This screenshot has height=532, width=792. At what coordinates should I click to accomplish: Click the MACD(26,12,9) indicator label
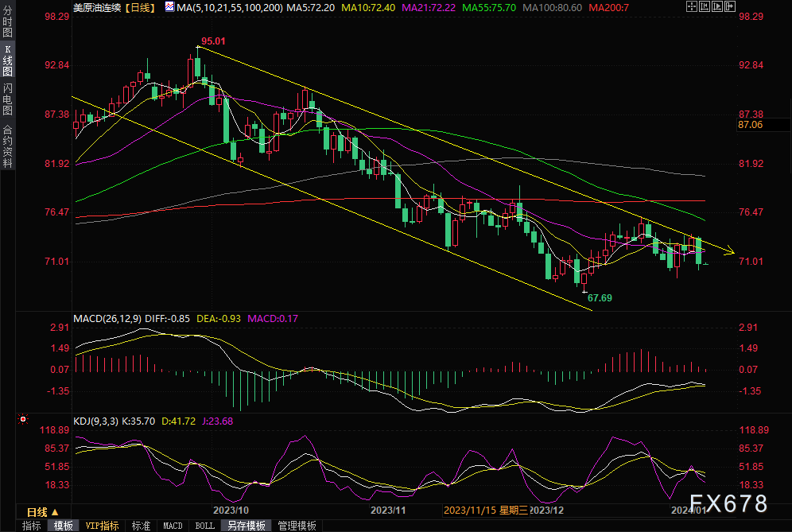click(x=107, y=319)
